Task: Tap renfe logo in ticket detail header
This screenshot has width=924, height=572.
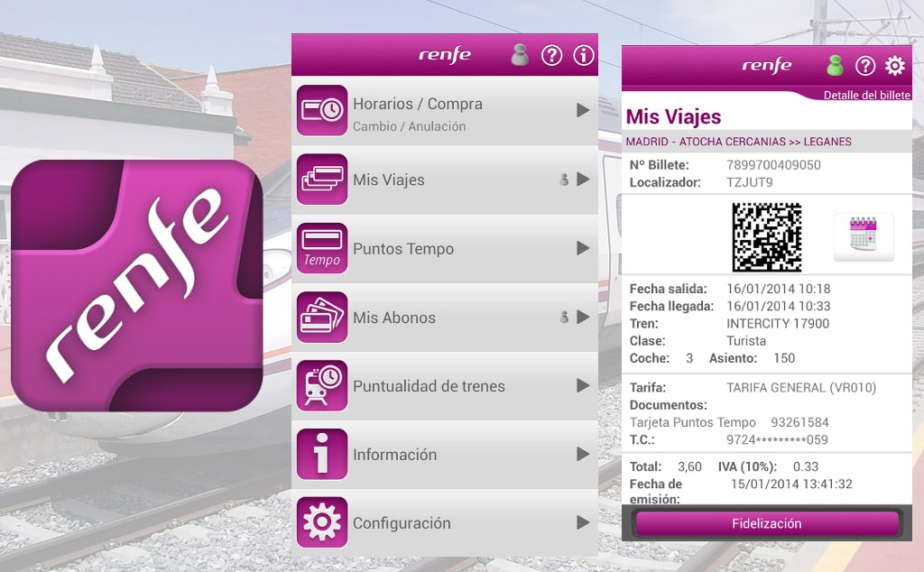Action: click(767, 65)
